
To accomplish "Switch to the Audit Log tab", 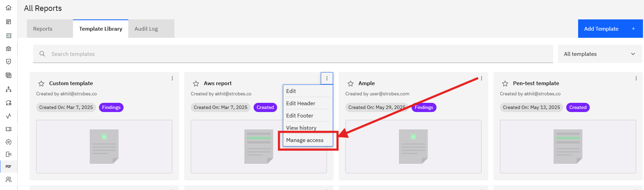I will tap(151, 29).
